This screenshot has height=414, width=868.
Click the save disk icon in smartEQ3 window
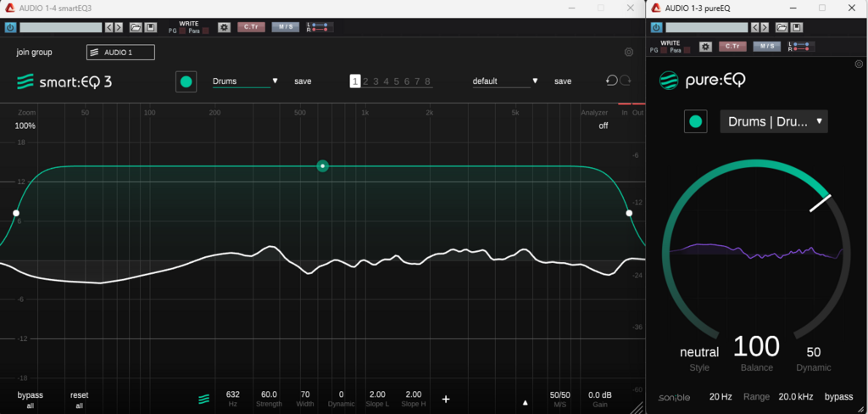(x=150, y=27)
